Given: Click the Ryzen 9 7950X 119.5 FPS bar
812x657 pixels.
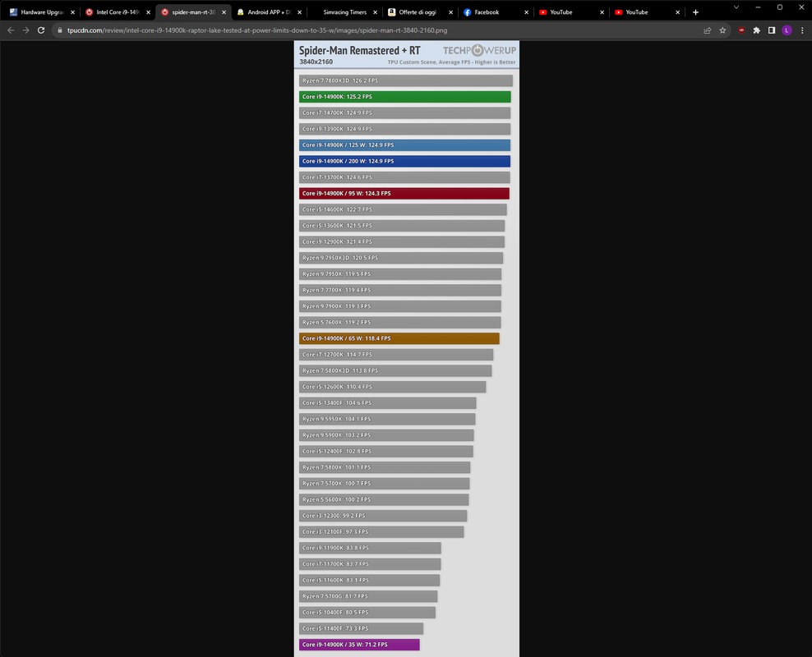Looking at the screenshot, I should click(x=399, y=273).
